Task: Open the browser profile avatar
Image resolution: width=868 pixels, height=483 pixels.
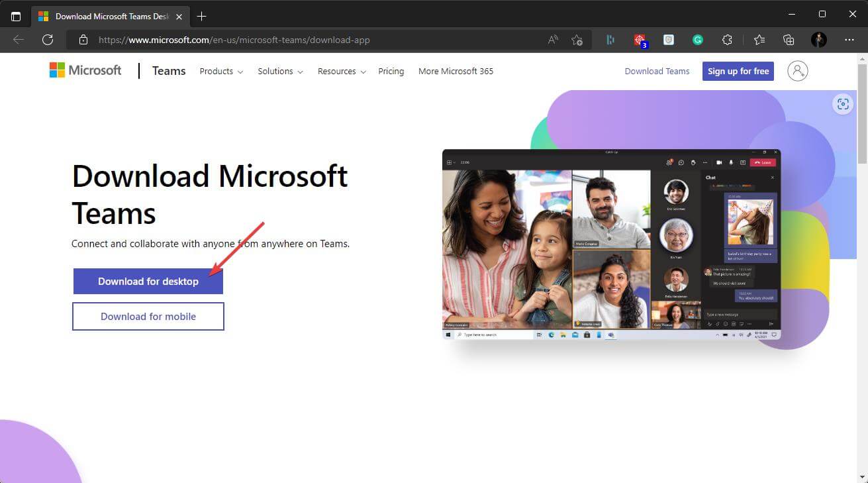Action: 819,40
